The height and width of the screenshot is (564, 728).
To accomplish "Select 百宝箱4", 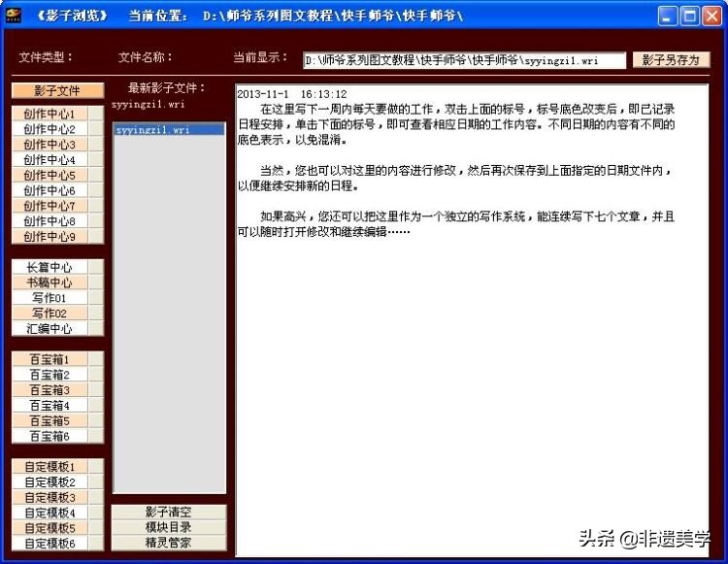I will pos(50,405).
